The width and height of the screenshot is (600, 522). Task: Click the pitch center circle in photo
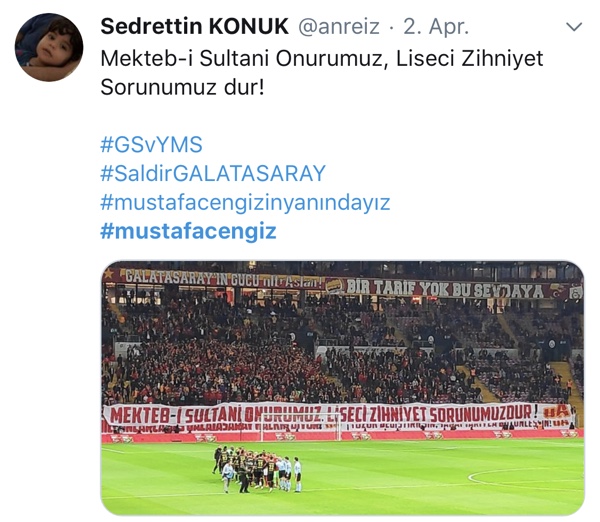point(526,479)
